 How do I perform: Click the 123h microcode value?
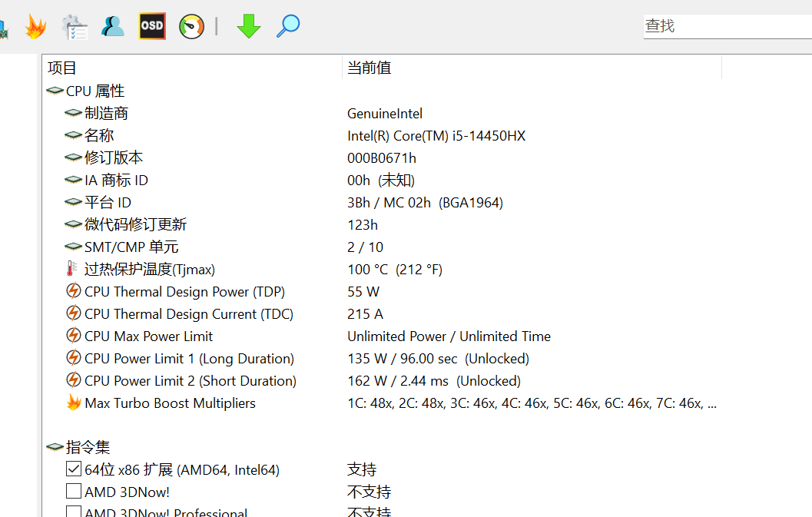pyautogui.click(x=363, y=225)
